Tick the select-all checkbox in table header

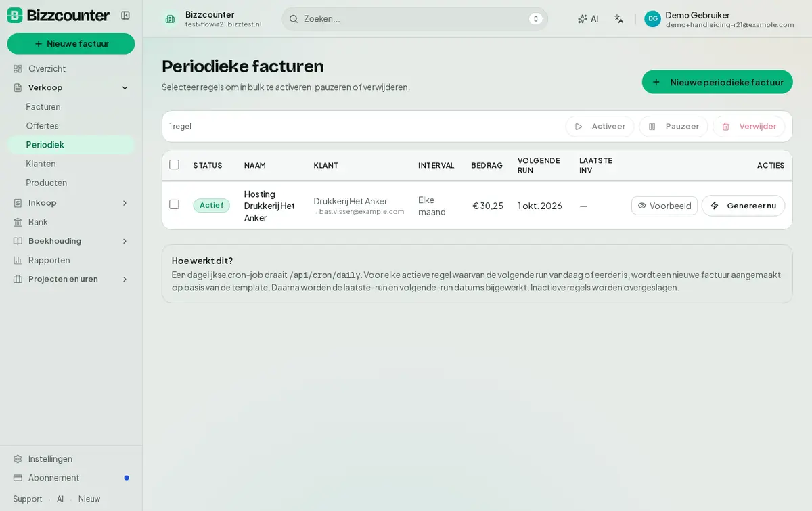click(174, 164)
